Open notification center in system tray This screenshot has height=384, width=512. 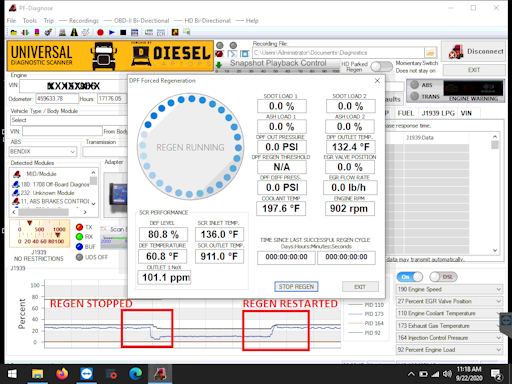tap(497, 375)
